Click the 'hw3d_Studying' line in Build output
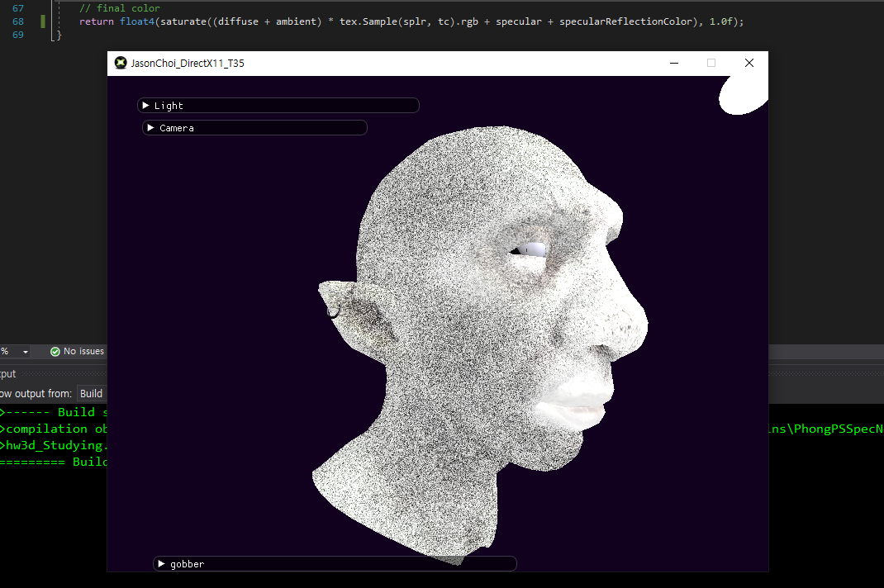 coord(54,445)
